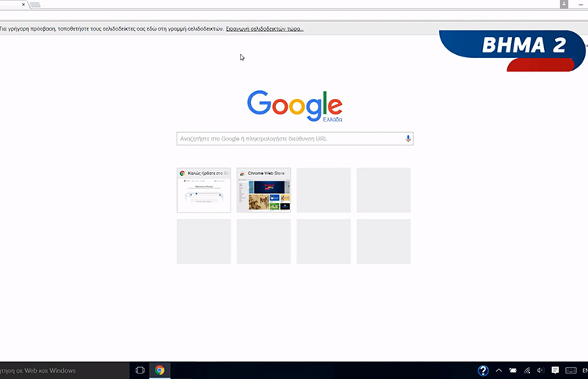Open Task View on taskbar

tap(140, 370)
